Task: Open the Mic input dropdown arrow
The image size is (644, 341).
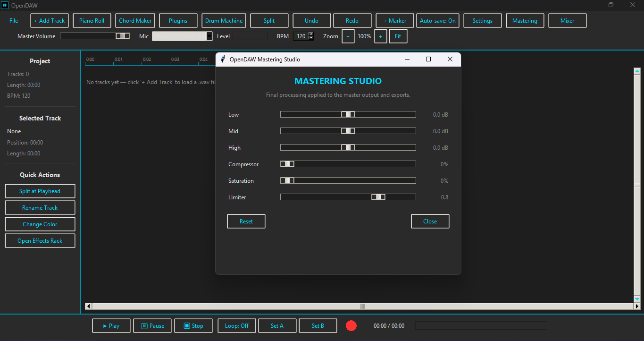Action: tap(209, 36)
